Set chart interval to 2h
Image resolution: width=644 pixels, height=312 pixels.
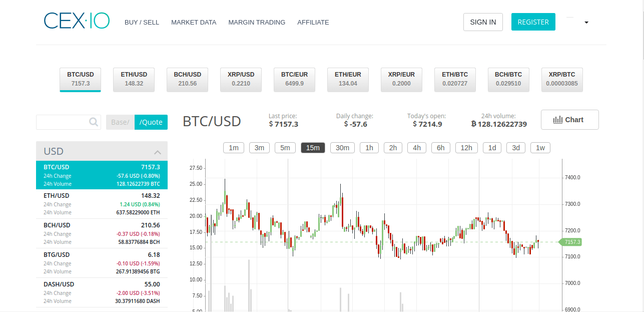[393, 148]
